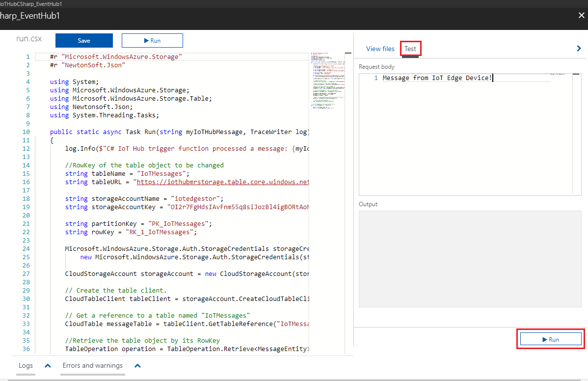The height and width of the screenshot is (381, 588).
Task: Click the "iotedgestor" storage account name
Action: tap(195, 199)
